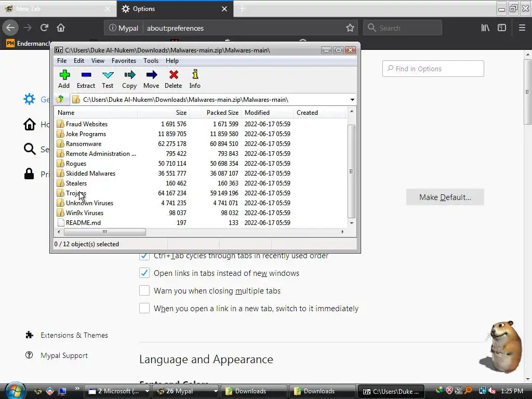Check switch to new tab immediately option
Image resolution: width=532 pixels, height=399 pixels.
[x=144, y=308]
